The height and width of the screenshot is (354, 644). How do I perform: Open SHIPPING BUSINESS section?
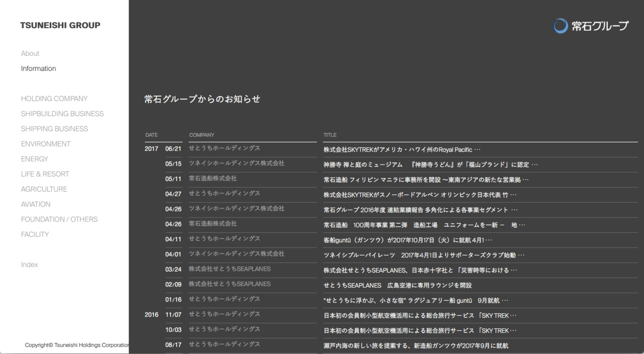point(55,129)
